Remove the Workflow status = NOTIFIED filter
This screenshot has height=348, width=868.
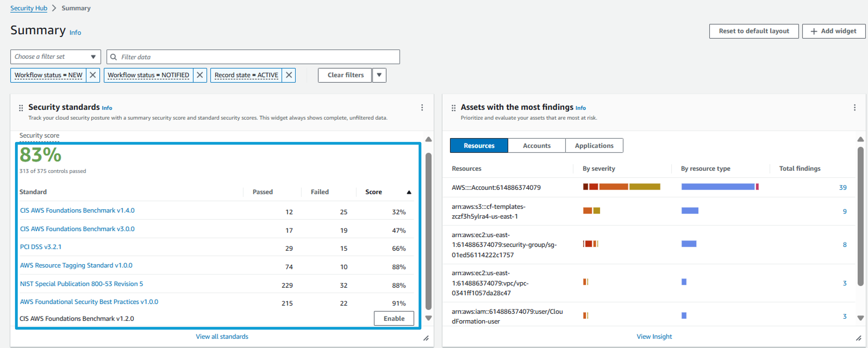tap(200, 75)
